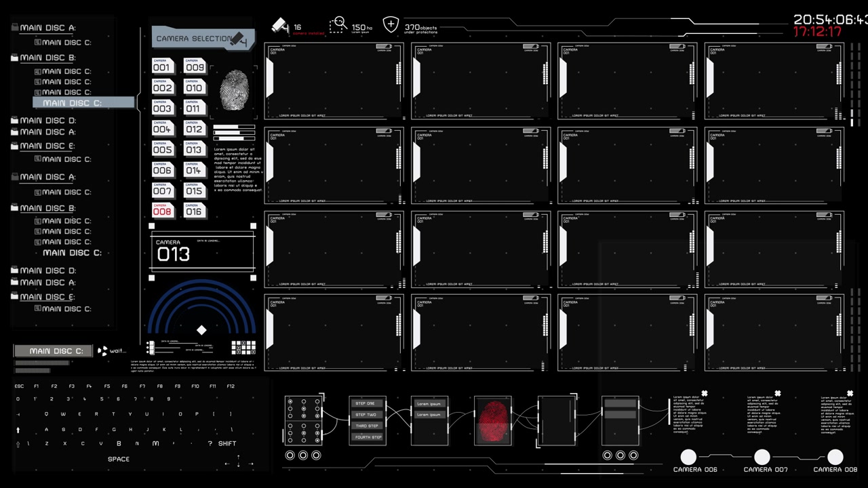868x488 pixels.
Task: Click the backspace arrow key left of Q
Action: [x=18, y=414]
